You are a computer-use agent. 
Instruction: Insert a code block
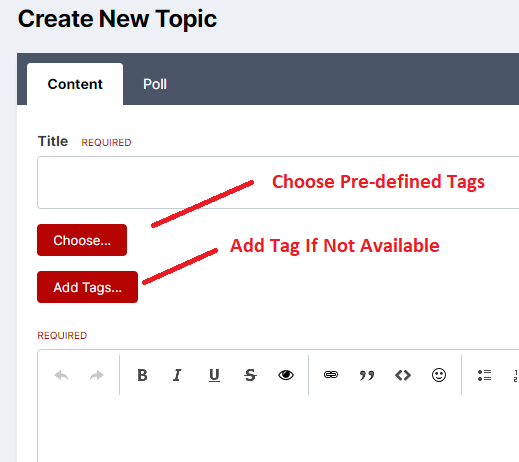403,375
